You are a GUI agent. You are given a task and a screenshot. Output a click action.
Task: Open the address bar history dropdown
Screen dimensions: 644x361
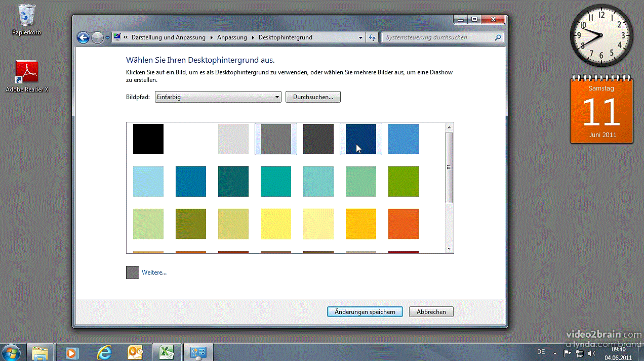(360, 37)
